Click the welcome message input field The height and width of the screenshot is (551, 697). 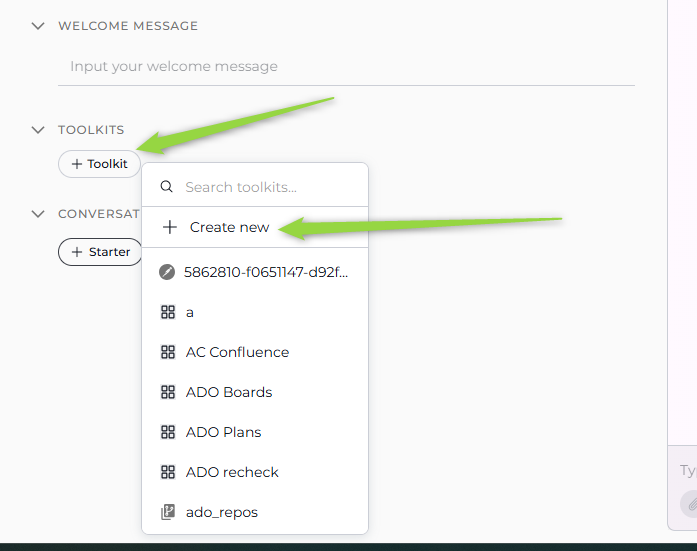coord(346,67)
